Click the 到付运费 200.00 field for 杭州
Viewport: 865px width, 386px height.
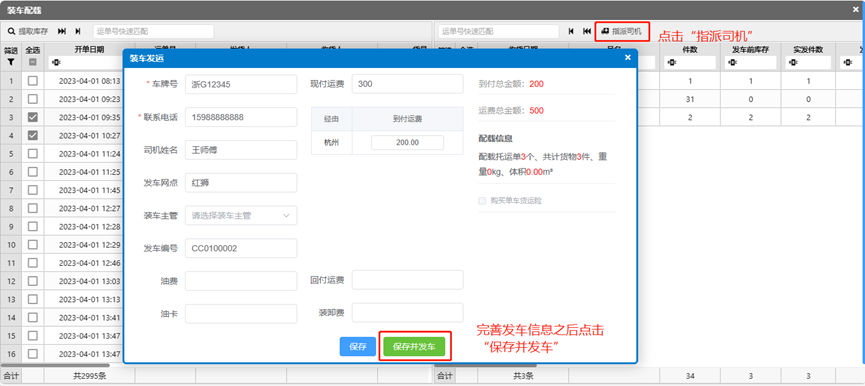pos(408,142)
